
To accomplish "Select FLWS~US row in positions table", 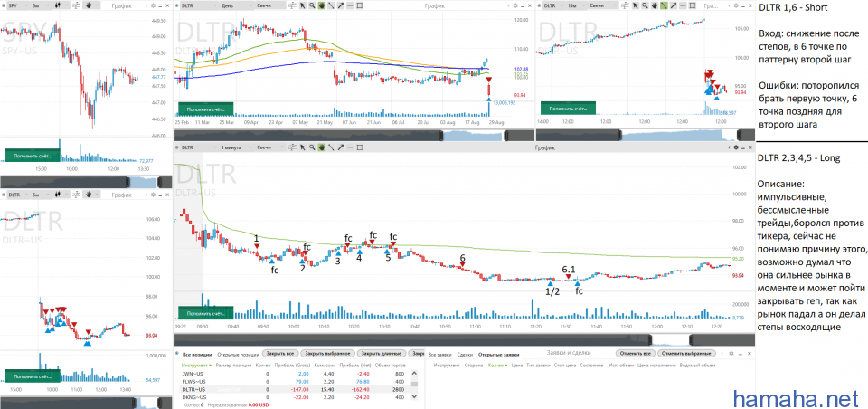I will click(297, 381).
